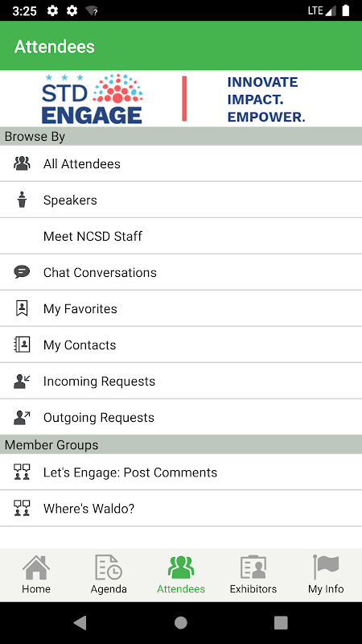362x644 pixels.
Task: Open Let's Engage: Post Comments group
Action: point(181,472)
